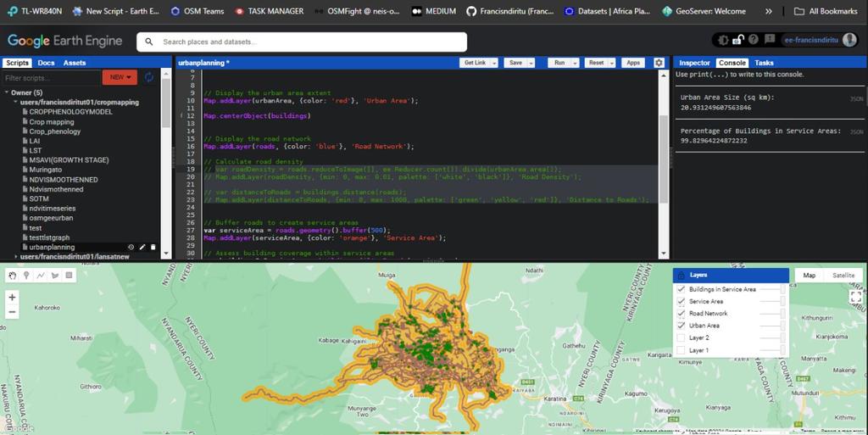Click the Get Link button

point(475,63)
